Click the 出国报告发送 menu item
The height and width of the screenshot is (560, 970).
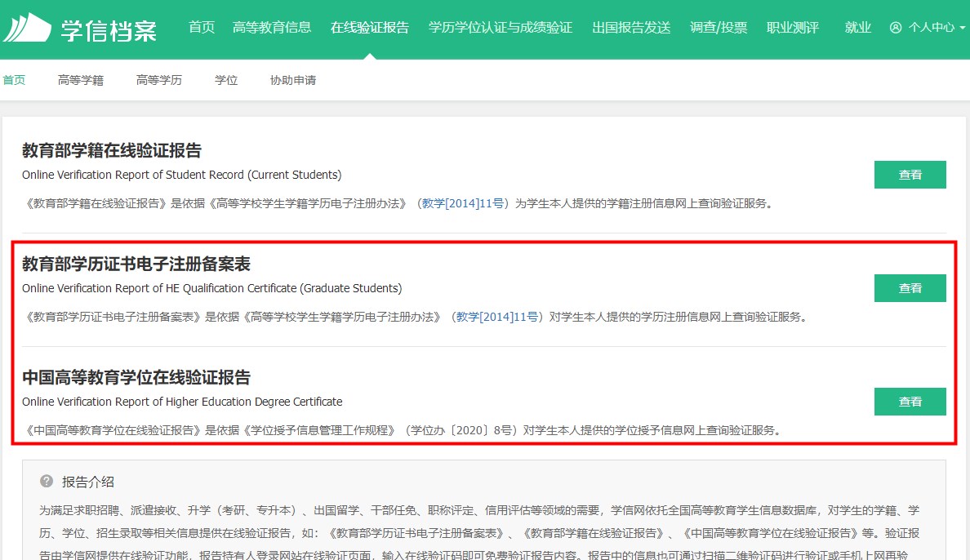tap(631, 27)
